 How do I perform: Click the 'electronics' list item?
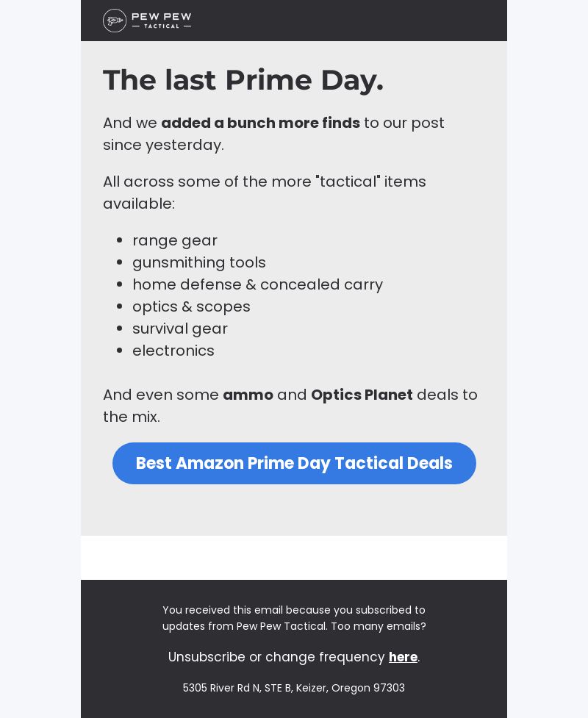(173, 351)
